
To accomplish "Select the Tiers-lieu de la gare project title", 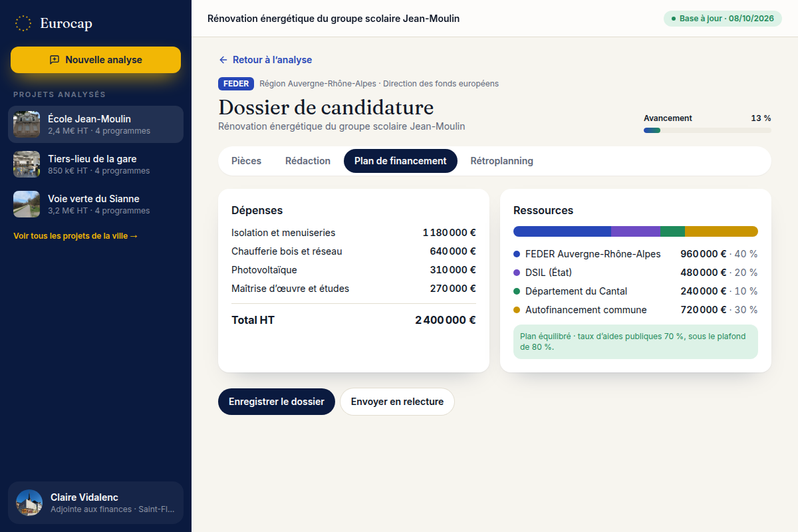I will 92,159.
